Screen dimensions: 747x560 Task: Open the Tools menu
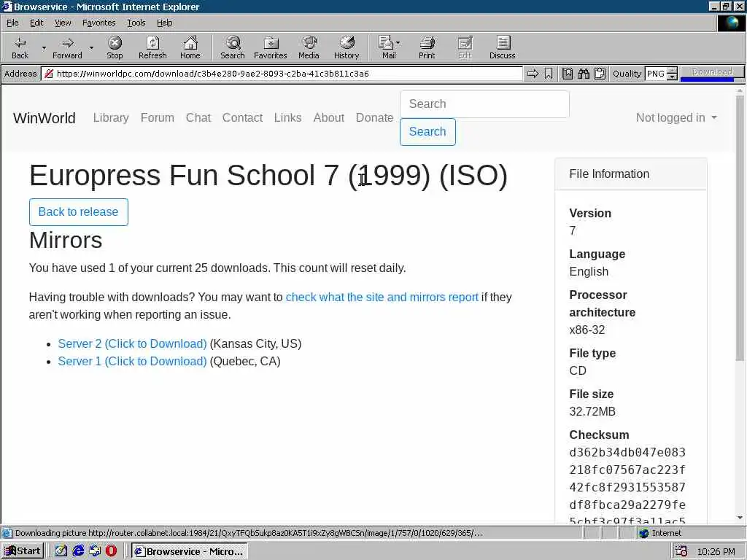click(136, 23)
